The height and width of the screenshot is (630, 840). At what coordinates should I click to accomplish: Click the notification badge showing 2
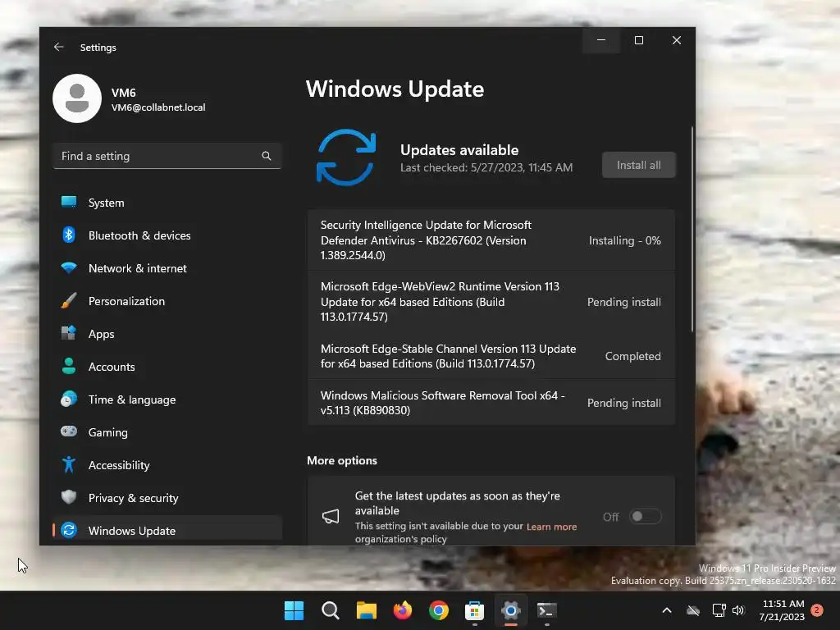(x=817, y=610)
